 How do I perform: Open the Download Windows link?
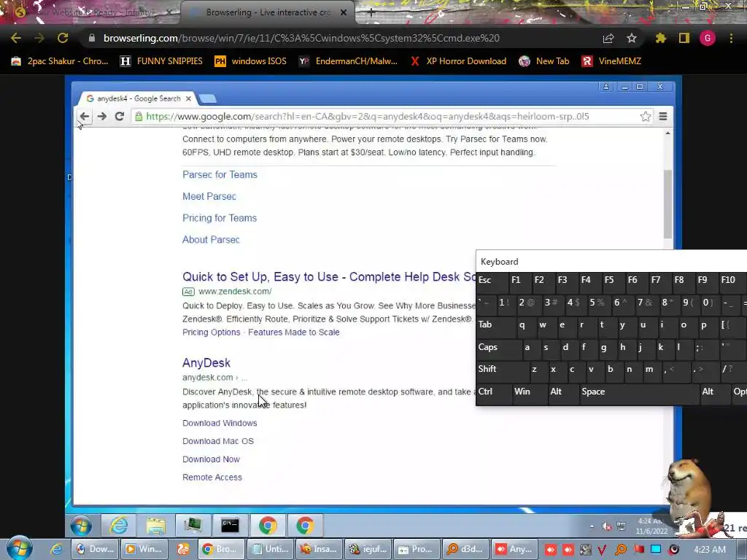click(220, 423)
